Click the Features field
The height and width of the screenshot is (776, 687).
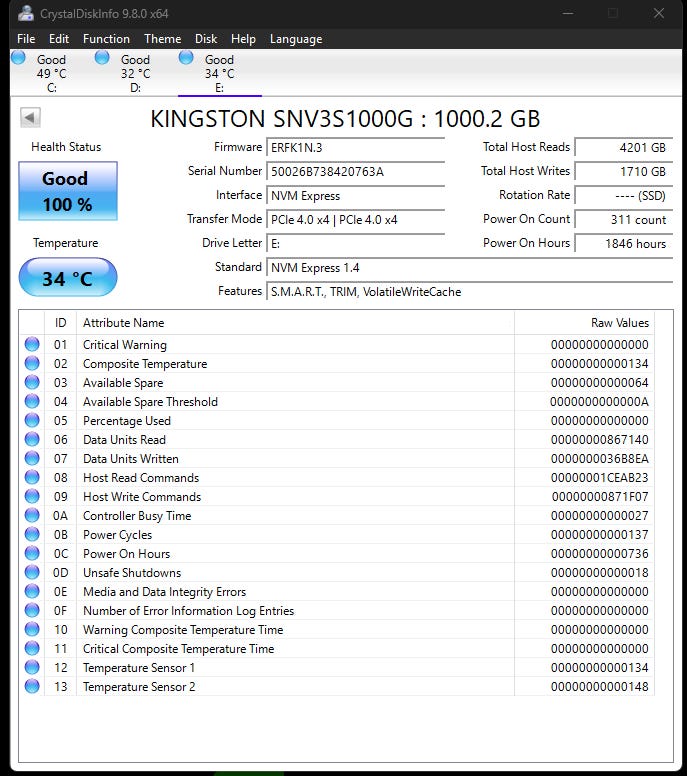pyautogui.click(x=470, y=291)
